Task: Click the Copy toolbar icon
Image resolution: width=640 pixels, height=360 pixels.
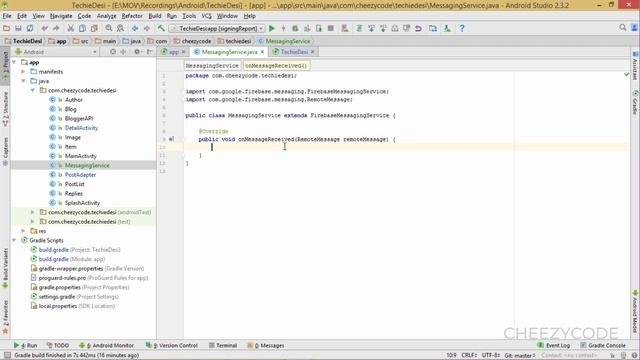Action: (82, 28)
